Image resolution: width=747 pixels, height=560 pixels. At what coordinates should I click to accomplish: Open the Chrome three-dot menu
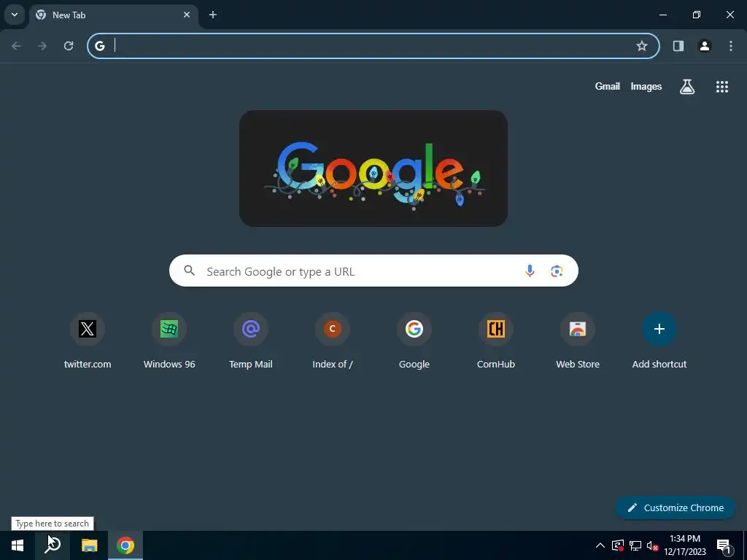731,46
